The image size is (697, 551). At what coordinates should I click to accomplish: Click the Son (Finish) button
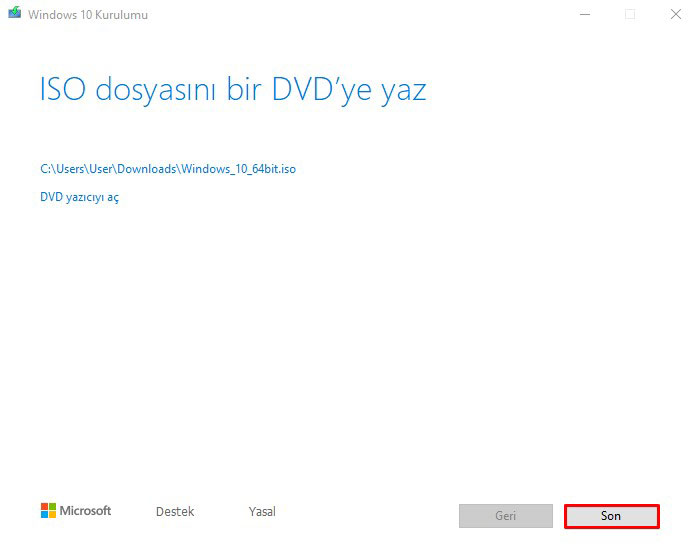pos(612,516)
